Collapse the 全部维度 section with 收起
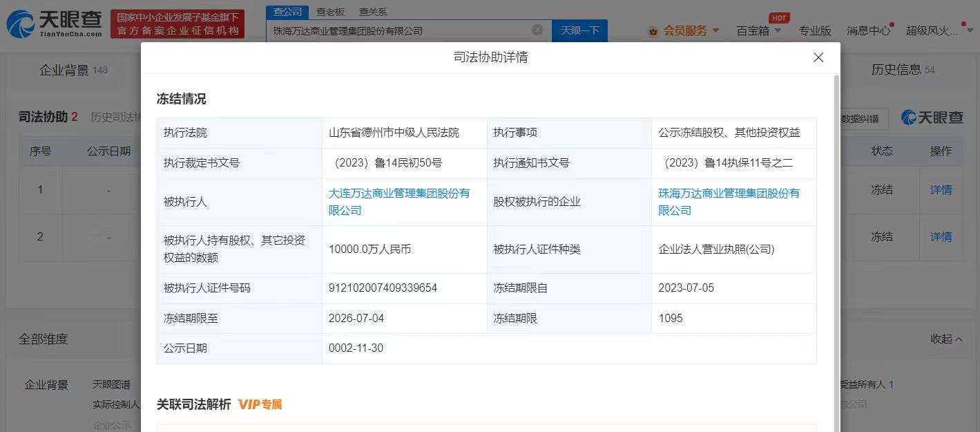The width and height of the screenshot is (980, 432). [946, 339]
